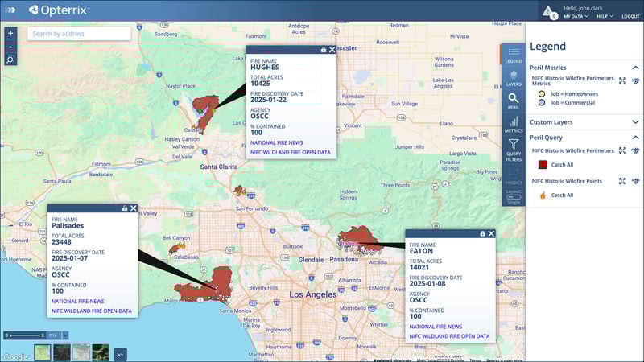This screenshot has width=644, height=362.
Task: Click the 'NIFC Historic Wildfire Points' legend label
Action: [x=567, y=181]
